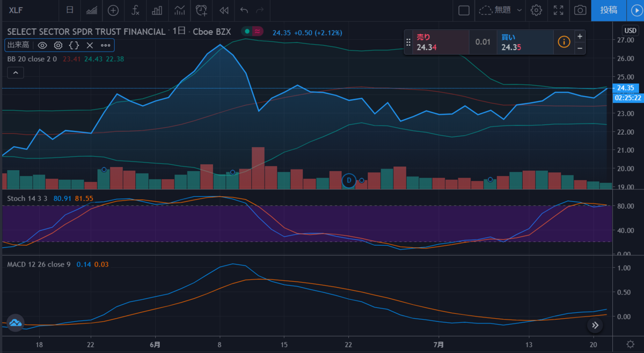Click the 売り 24.34 sell button

[x=440, y=42]
